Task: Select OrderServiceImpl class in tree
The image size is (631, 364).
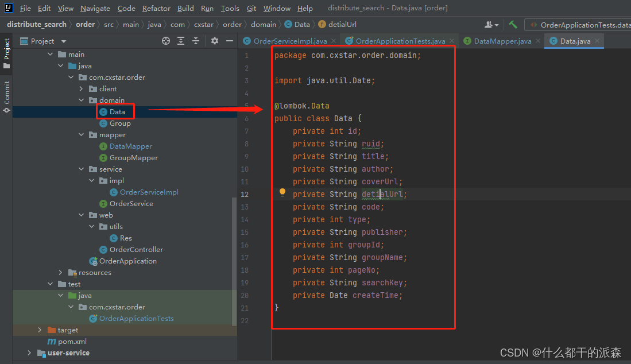Action: coord(149,192)
